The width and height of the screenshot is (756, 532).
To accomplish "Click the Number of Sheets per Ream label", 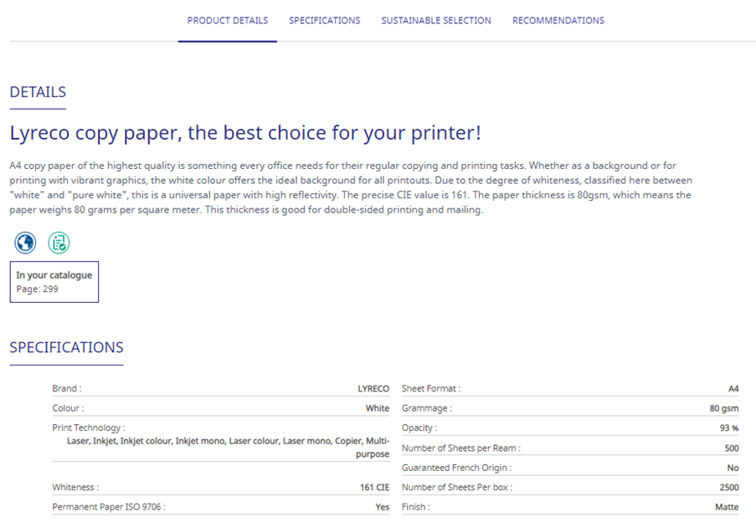I will (461, 448).
